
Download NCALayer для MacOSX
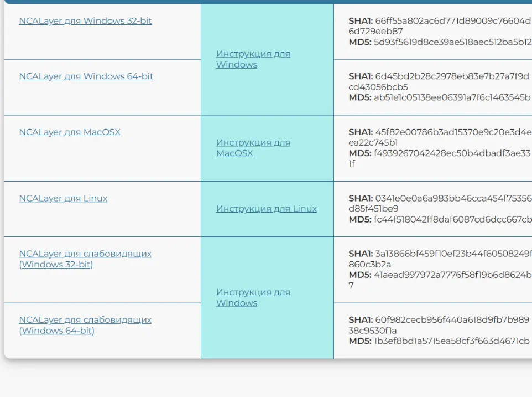(70, 132)
